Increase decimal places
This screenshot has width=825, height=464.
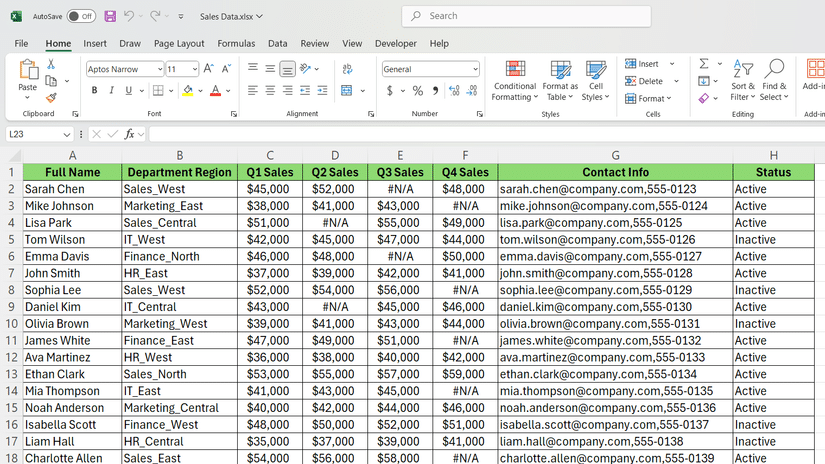point(455,91)
